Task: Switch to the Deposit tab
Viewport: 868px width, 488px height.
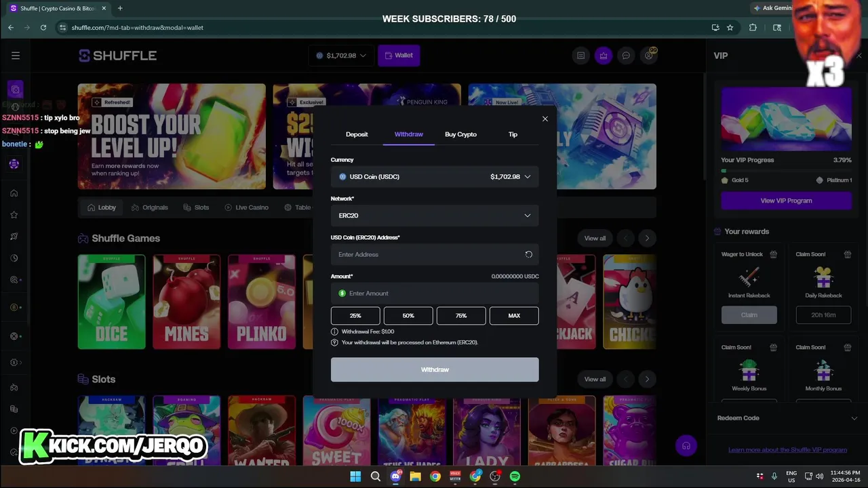Action: pos(357,134)
